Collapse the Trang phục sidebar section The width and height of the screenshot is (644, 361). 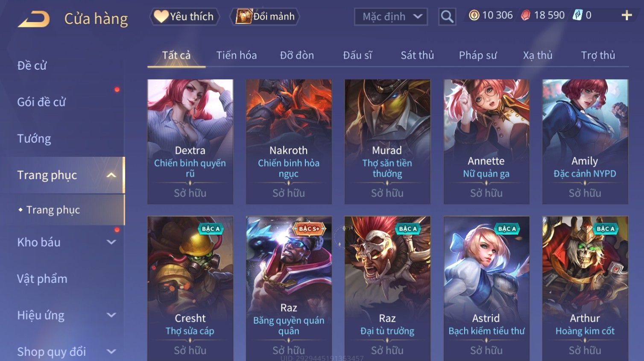(x=111, y=175)
